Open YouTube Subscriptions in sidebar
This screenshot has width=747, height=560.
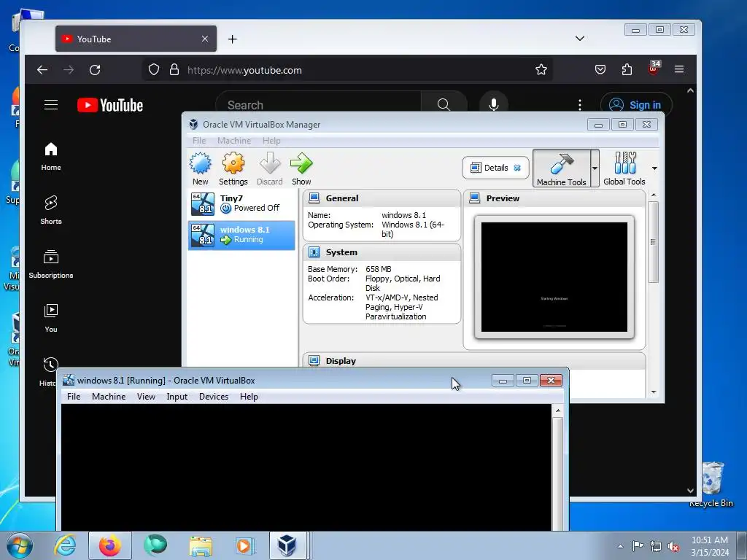(x=51, y=264)
